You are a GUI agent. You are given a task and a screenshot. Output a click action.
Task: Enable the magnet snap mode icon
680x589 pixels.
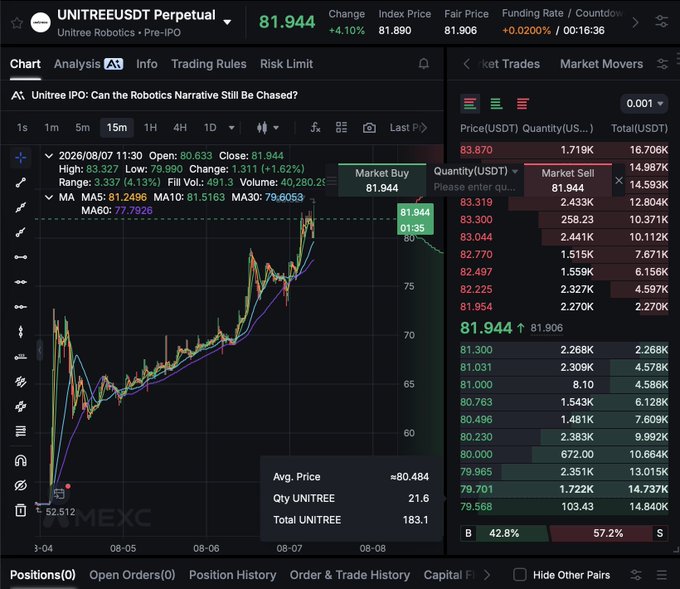(20, 460)
